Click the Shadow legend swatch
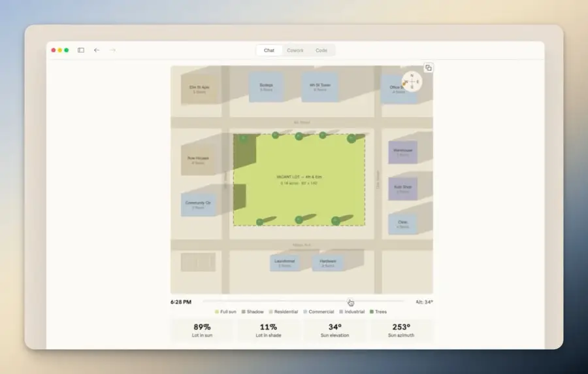 244,312
